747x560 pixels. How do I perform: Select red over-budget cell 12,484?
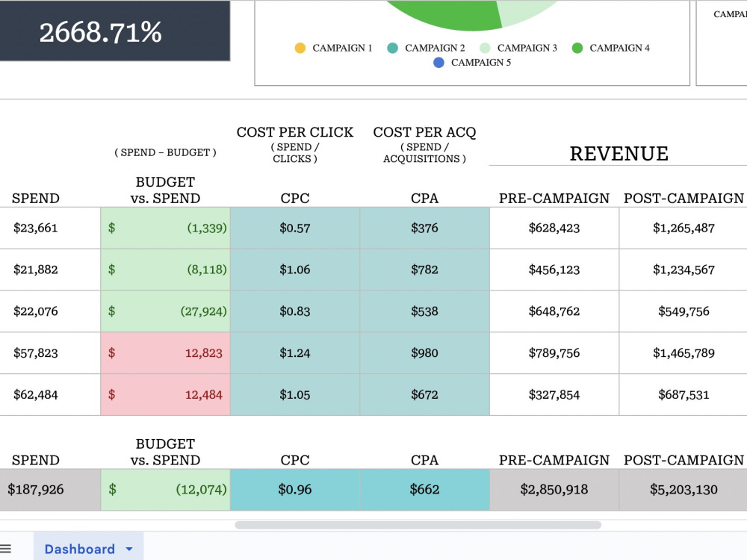[165, 395]
